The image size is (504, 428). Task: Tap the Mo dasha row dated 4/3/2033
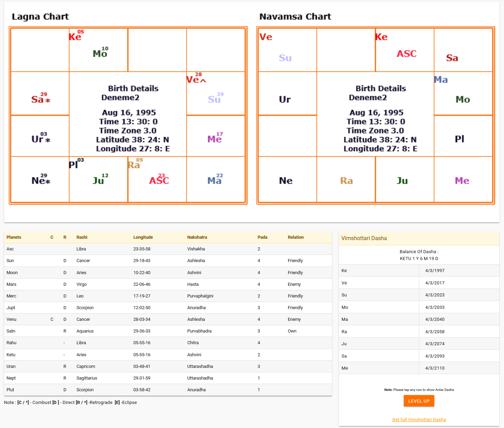[419, 307]
